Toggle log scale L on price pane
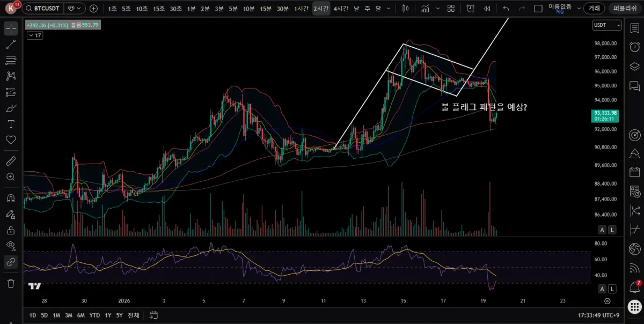644x324 pixels. tap(612, 230)
